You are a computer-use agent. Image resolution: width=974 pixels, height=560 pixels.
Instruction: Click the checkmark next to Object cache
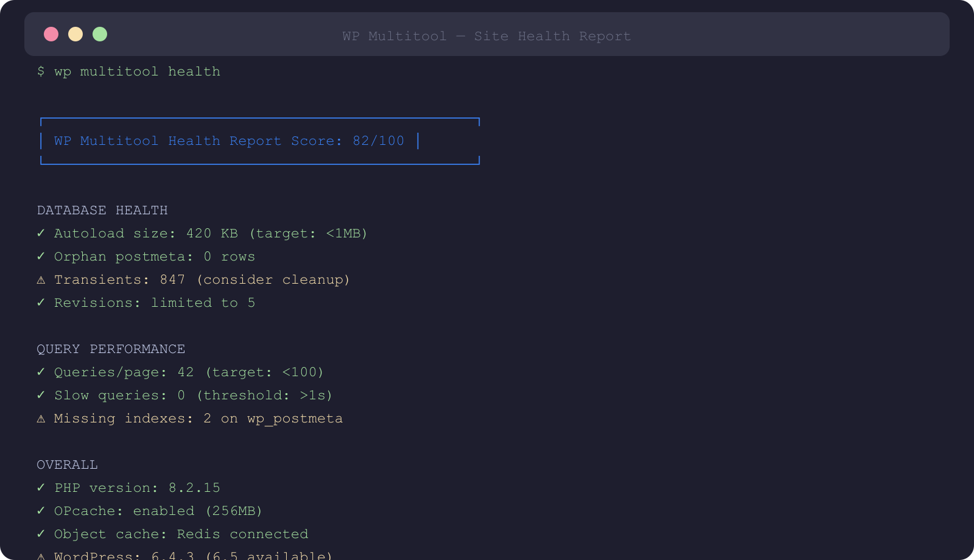pos(41,534)
